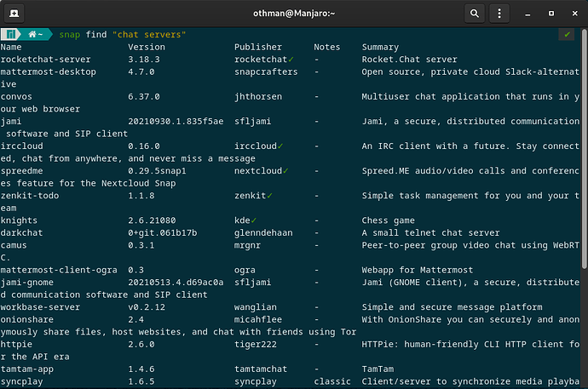Click the snap command word in prompt
This screenshot has height=389, width=588.
70,35
